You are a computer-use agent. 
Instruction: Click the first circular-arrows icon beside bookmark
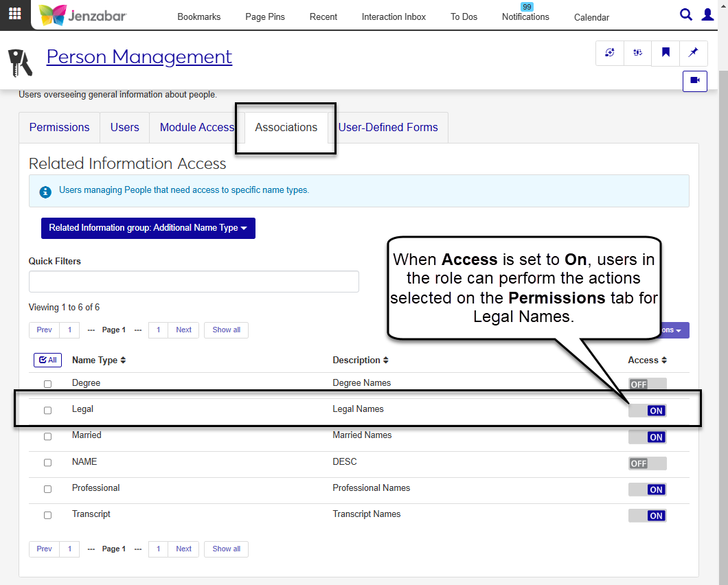pos(610,53)
